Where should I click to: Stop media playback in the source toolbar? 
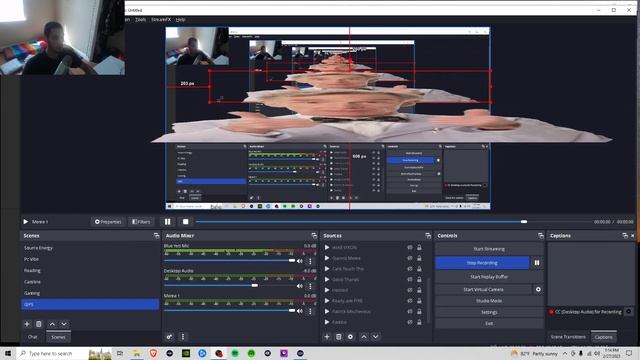(185, 222)
